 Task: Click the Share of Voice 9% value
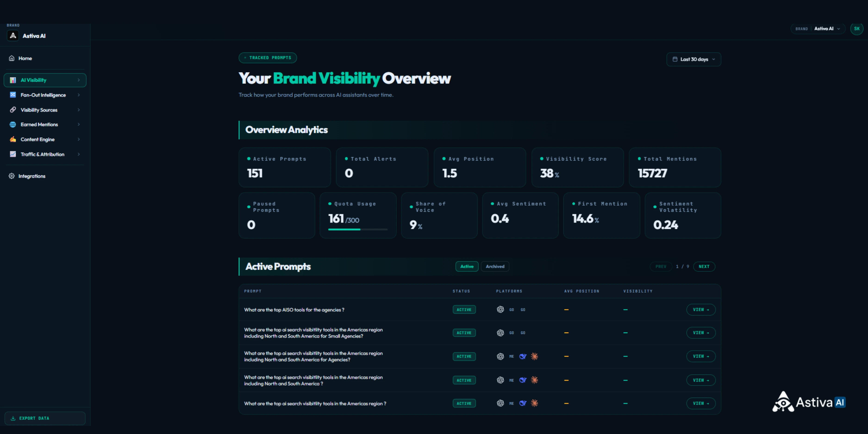click(416, 225)
